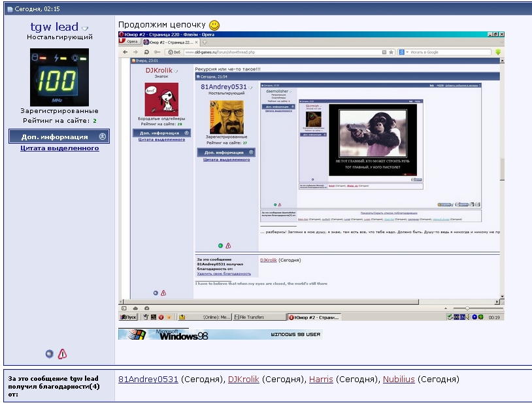Click the 'Пуск' Start button in embedded taskbar

(127, 317)
